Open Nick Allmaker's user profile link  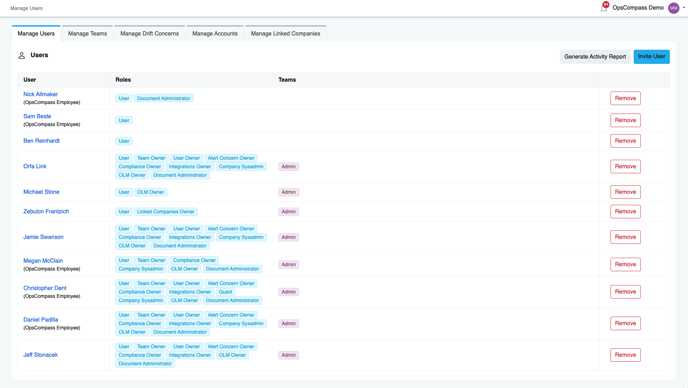(40, 94)
